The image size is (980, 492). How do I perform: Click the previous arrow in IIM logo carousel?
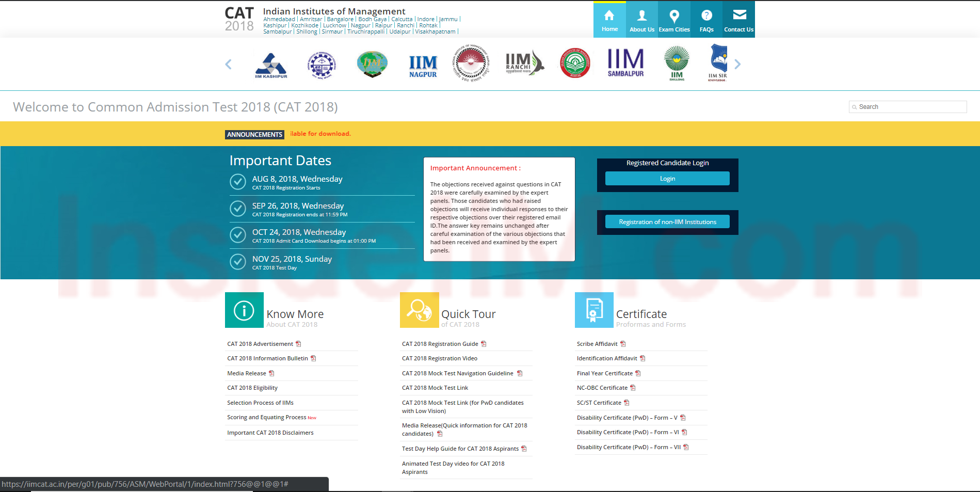[x=228, y=64]
